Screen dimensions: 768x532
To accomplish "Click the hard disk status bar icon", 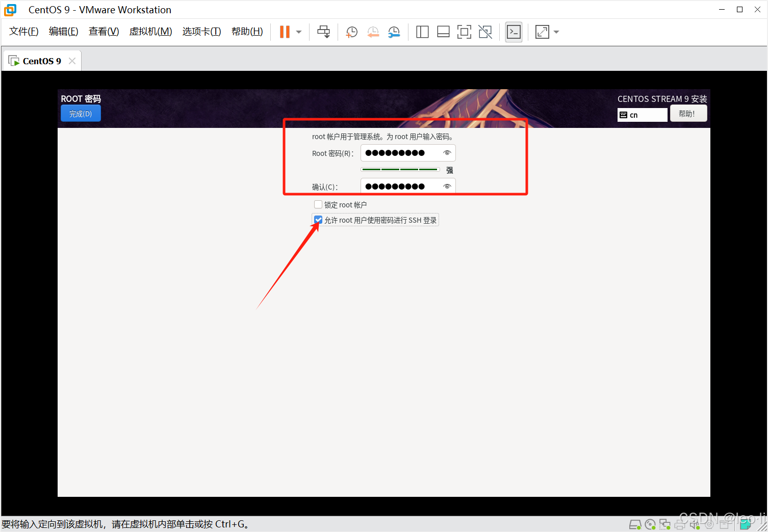I will click(635, 524).
